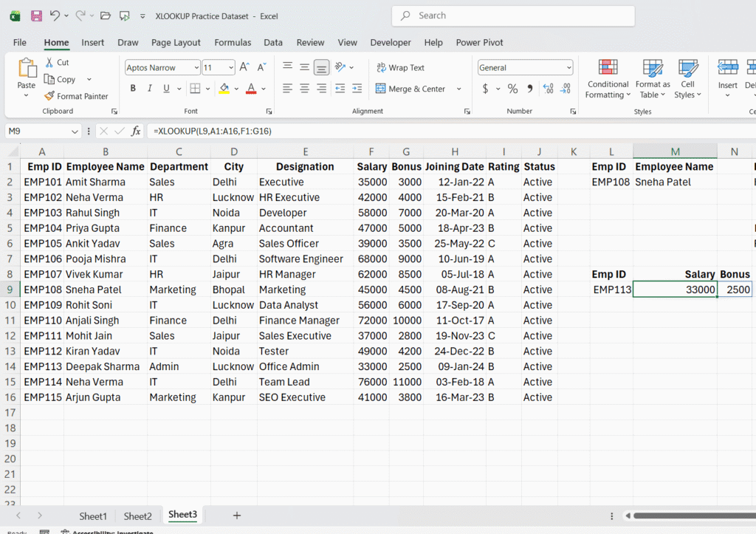Screen dimensions: 756x534
Task: Apply Accounting dollar number format
Action: tap(486, 89)
